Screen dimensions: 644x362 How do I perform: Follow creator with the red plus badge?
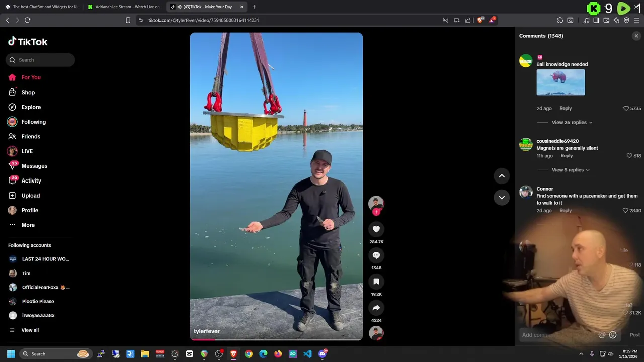click(x=376, y=212)
